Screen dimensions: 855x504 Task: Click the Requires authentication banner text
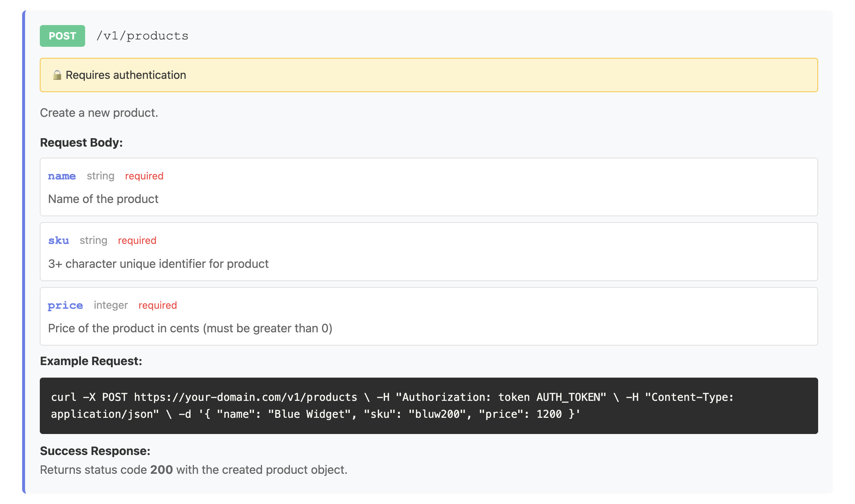point(126,75)
